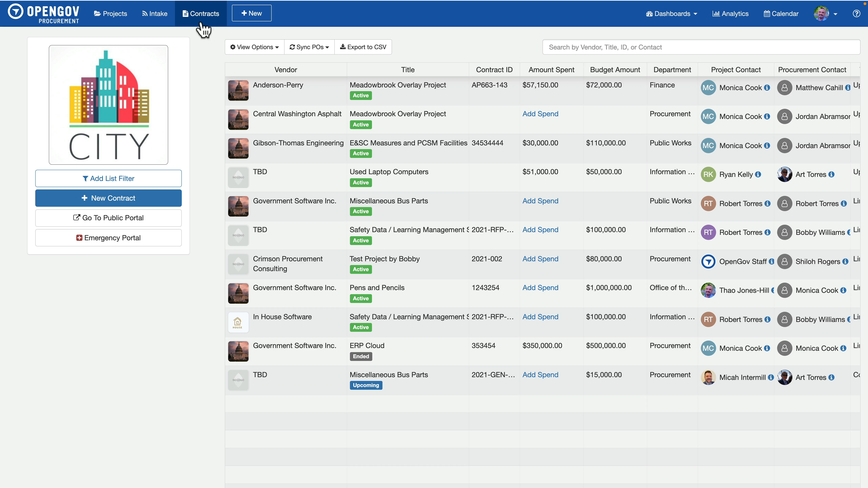This screenshot has width=868, height=488.
Task: Click Micah Intermill profile photo
Action: [x=708, y=378]
